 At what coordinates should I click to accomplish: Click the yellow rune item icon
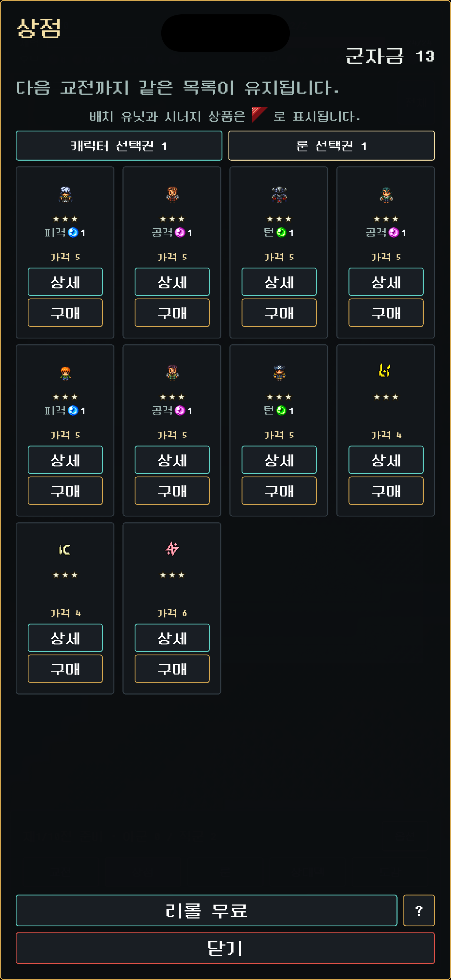(385, 370)
